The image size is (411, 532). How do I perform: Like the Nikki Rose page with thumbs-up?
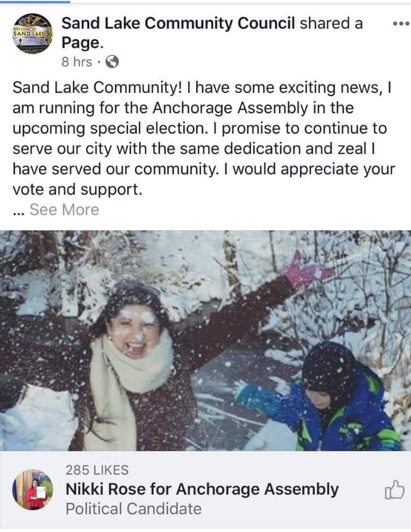(x=395, y=490)
